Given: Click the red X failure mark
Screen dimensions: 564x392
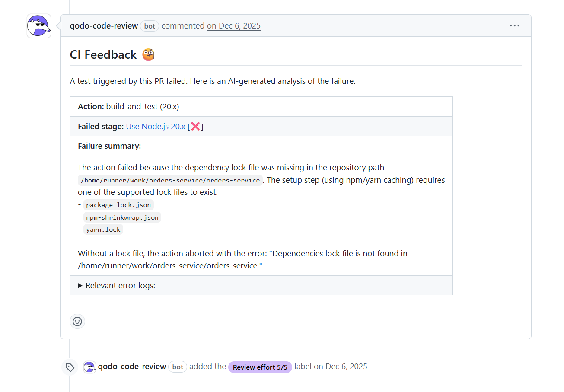Looking at the screenshot, I should pyautogui.click(x=195, y=127).
